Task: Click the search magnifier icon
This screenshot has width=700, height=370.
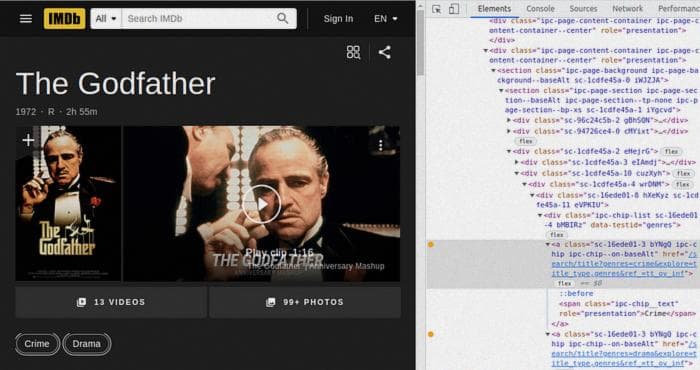Action: pyautogui.click(x=283, y=18)
